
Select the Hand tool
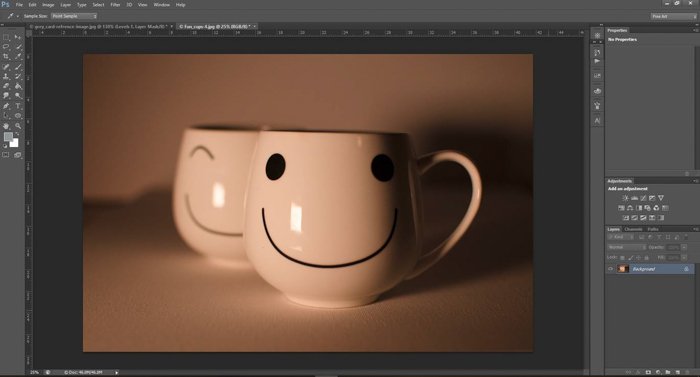pos(6,126)
